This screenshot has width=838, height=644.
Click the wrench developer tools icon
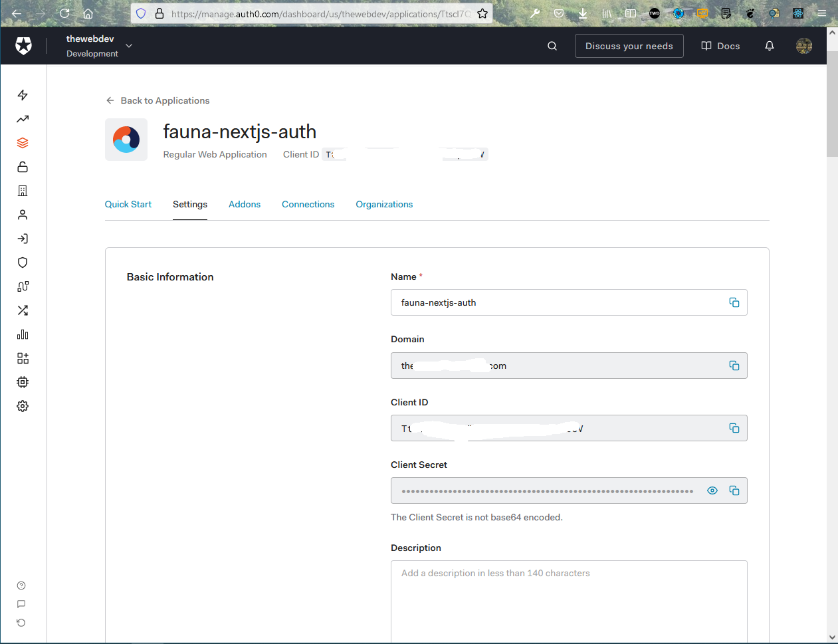(535, 13)
